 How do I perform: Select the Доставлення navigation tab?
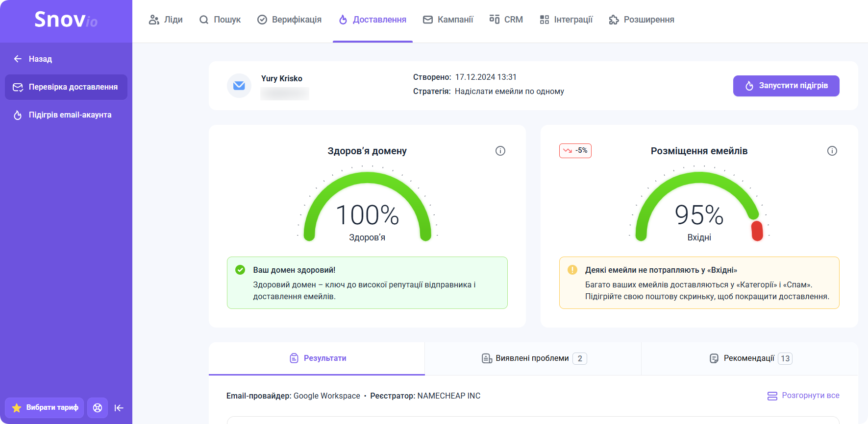(372, 20)
